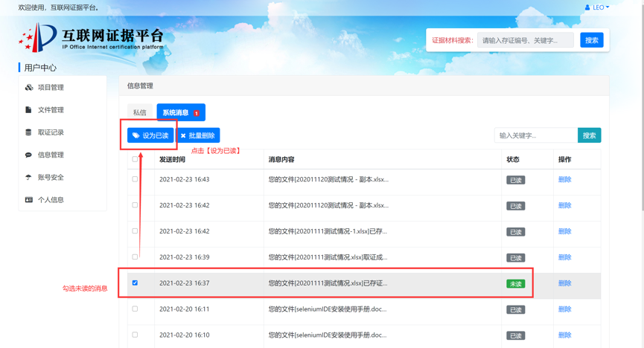Check the 2021-02-23 16:43 message checkbox
The image size is (644, 348).
point(135,179)
